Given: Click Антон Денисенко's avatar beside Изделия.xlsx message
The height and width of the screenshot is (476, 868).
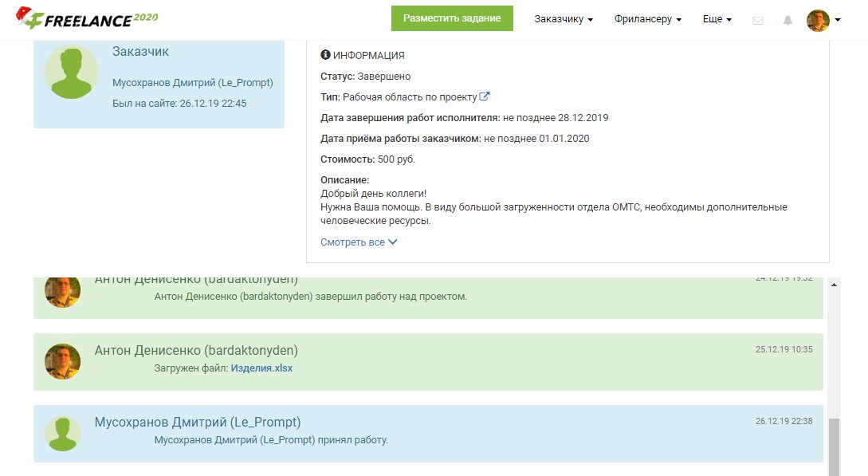Looking at the screenshot, I should pos(62,361).
